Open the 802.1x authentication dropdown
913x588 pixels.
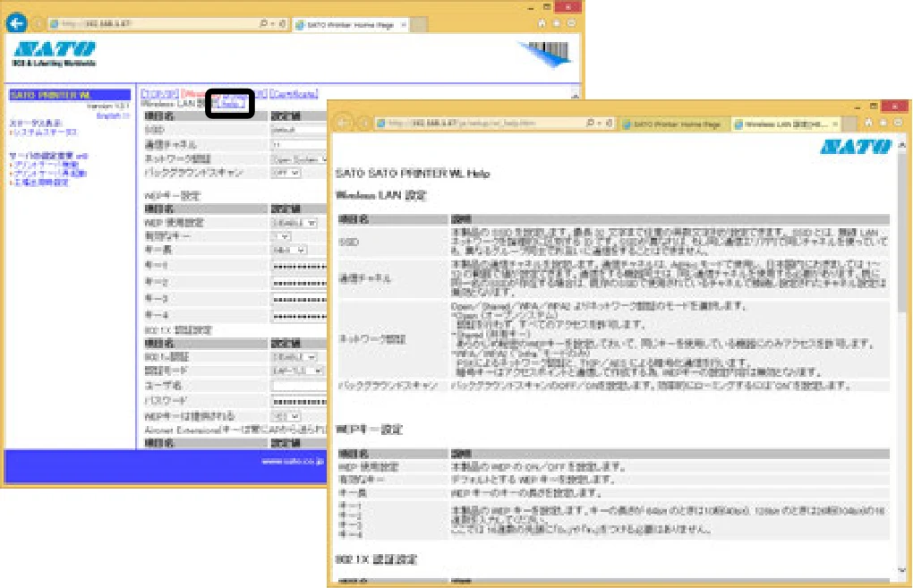(294, 356)
